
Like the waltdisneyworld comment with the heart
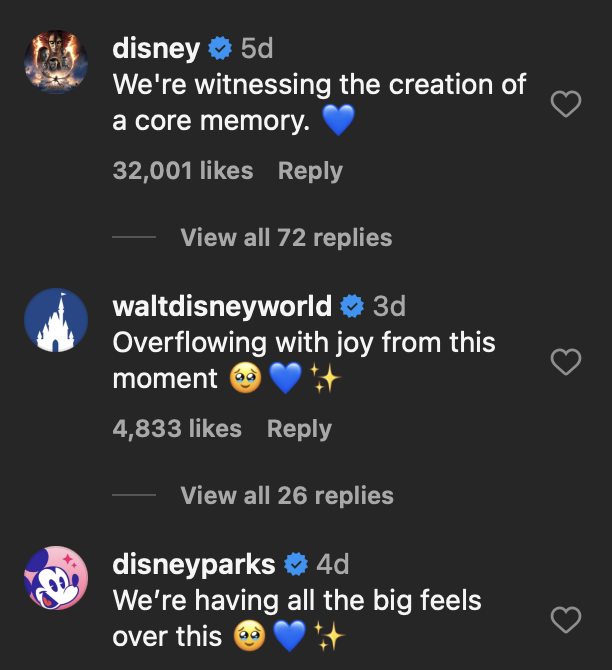[x=567, y=362]
